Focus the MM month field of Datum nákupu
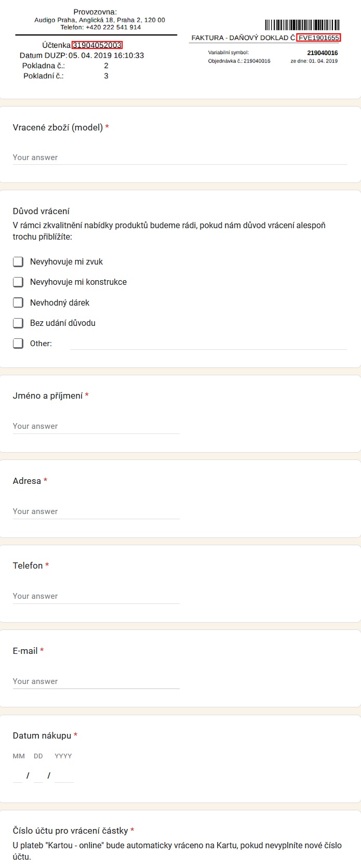 coord(18,775)
